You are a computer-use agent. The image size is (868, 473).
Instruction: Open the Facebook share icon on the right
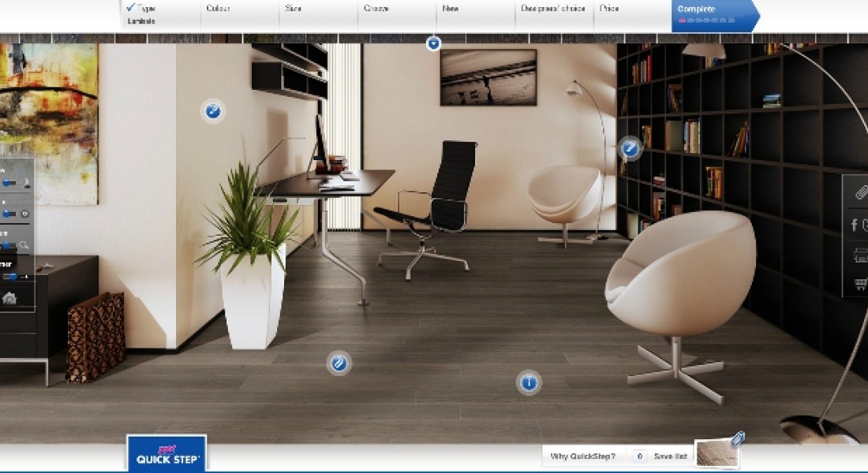(855, 225)
